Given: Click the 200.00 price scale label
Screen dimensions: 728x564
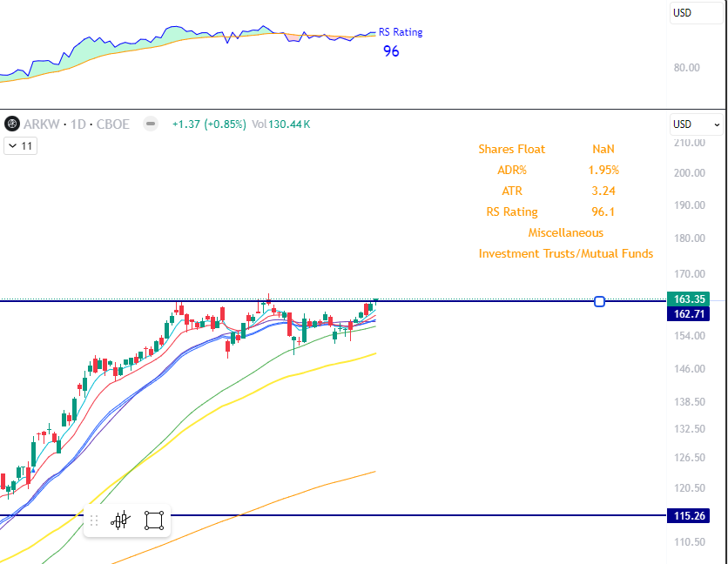Looking at the screenshot, I should [689, 173].
